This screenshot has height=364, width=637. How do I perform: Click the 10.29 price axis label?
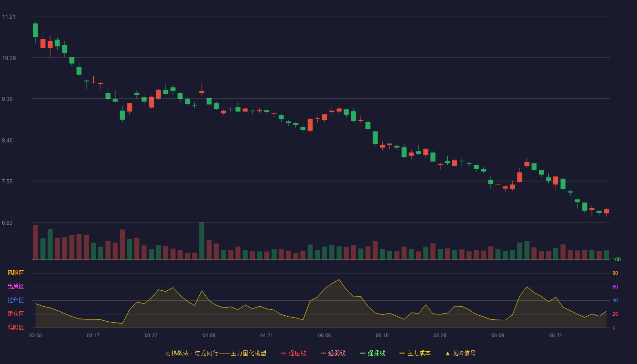[x=9, y=58]
